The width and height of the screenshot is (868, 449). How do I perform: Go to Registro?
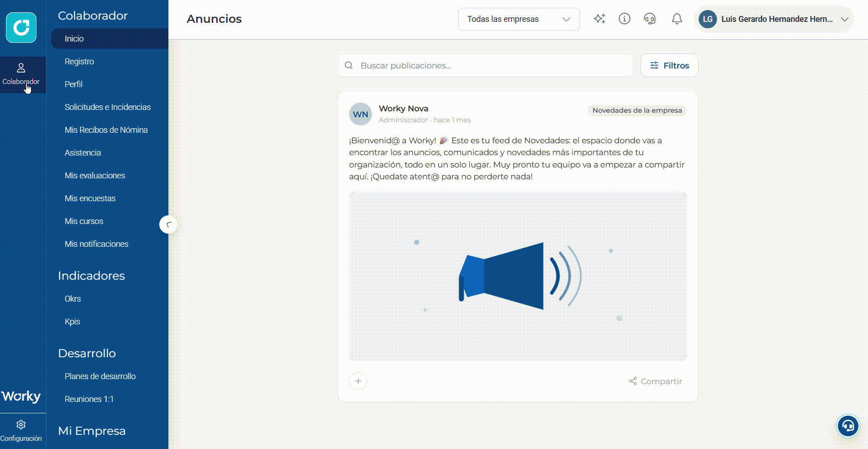tap(79, 61)
